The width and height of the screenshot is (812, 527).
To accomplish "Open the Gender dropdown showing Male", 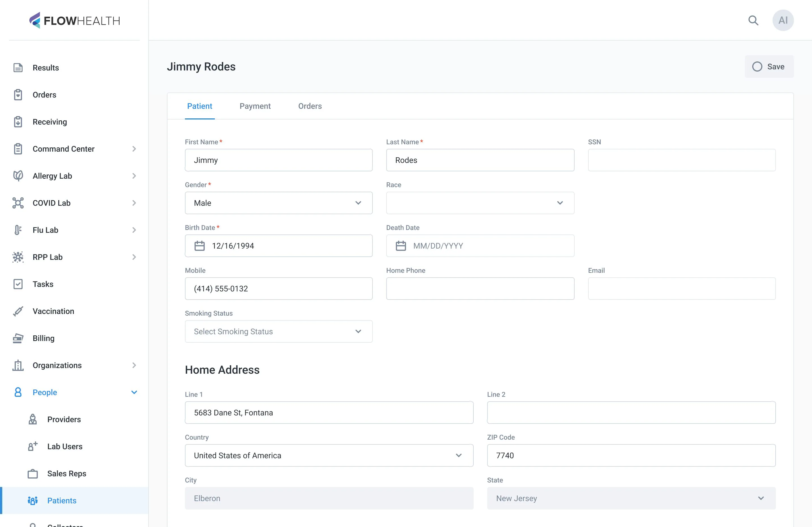I will click(278, 203).
